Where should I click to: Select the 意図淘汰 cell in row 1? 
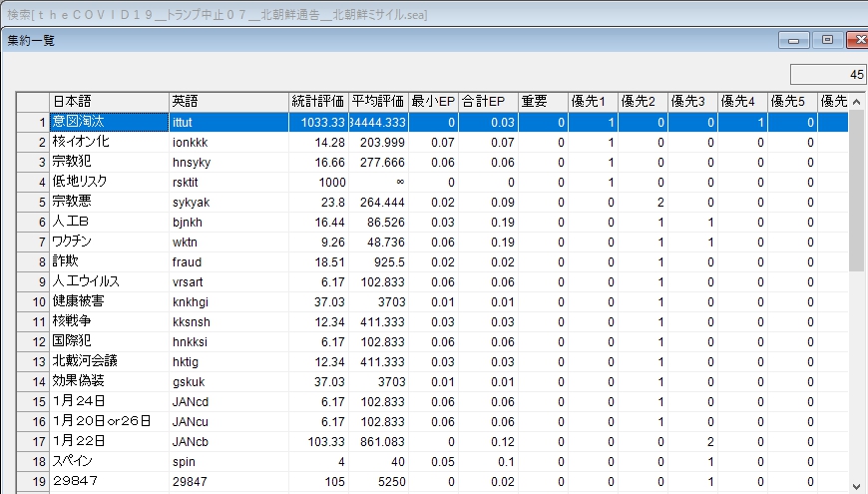[109, 122]
